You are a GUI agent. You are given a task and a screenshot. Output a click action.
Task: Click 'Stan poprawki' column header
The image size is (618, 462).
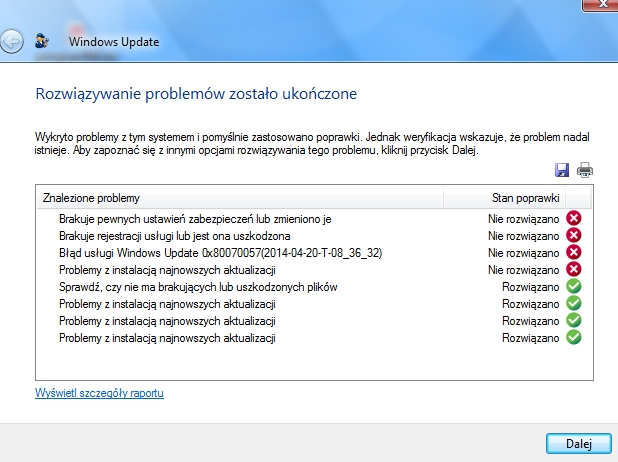[504, 197]
